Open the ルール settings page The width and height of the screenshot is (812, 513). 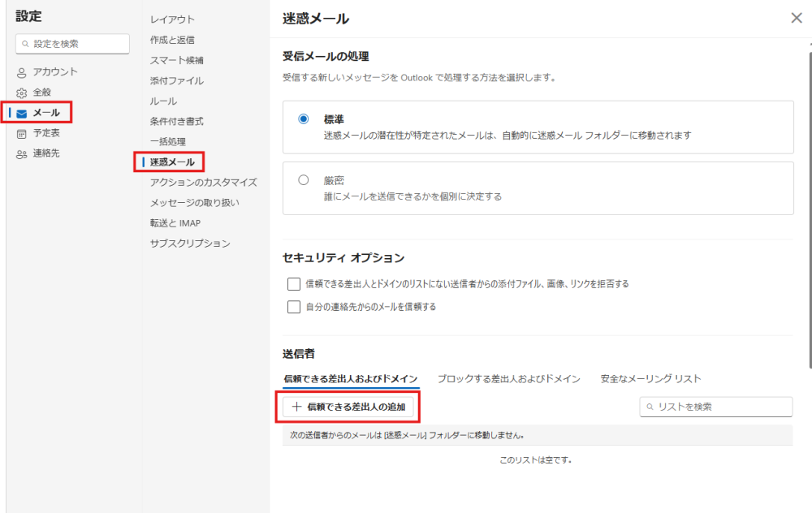(x=163, y=101)
